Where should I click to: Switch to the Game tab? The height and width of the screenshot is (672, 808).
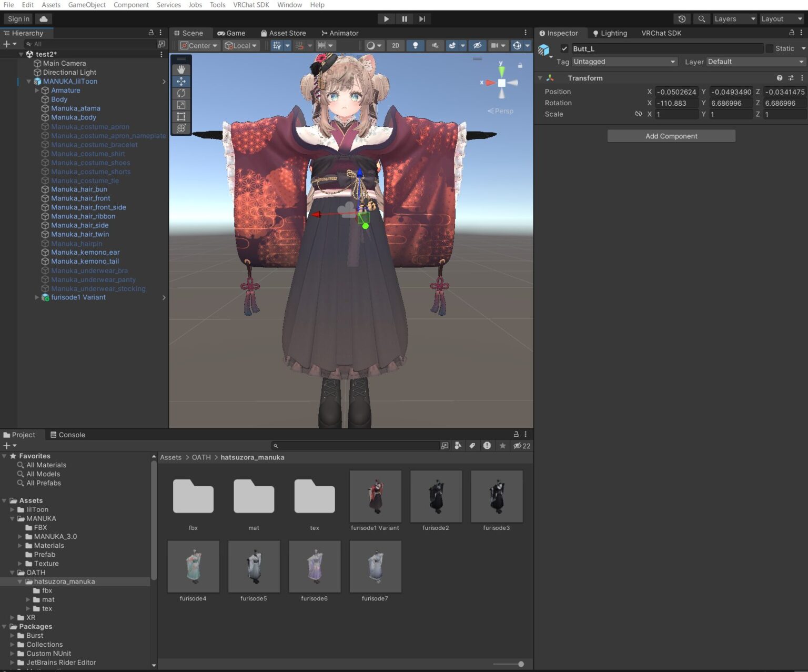231,33
